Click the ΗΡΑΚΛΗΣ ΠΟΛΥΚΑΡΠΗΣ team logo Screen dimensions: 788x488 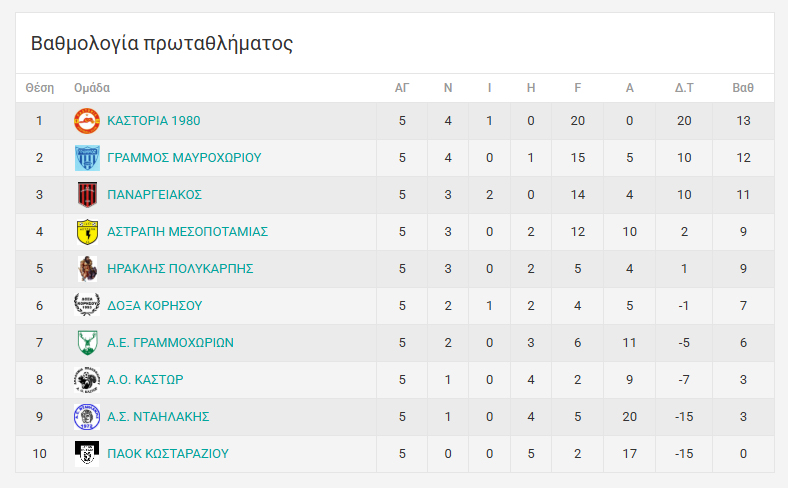click(87, 269)
